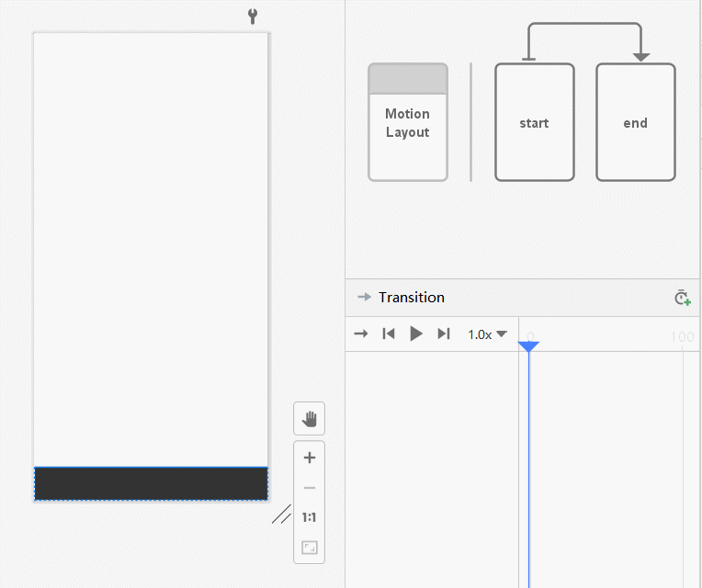The width and height of the screenshot is (702, 588).
Task: Zoom out with the minus button
Action: (310, 488)
